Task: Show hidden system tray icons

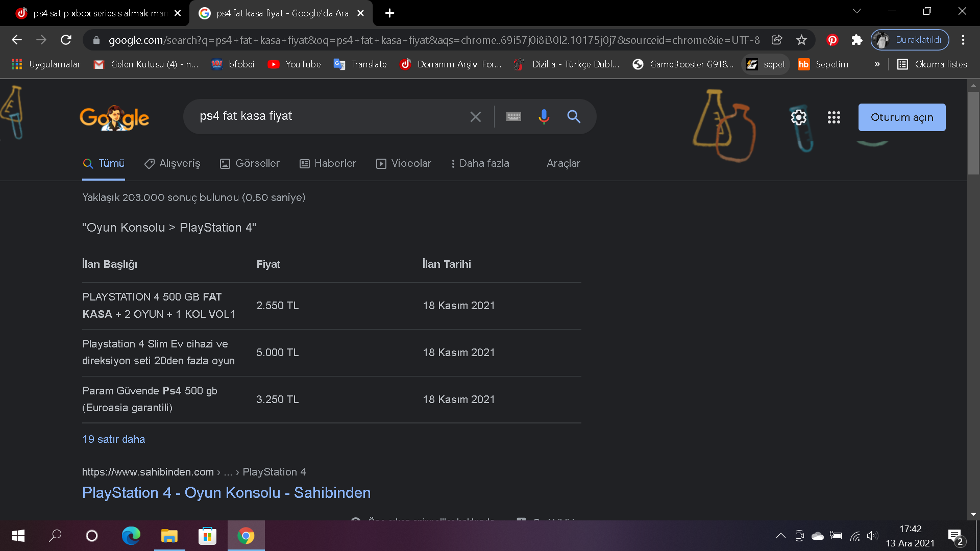Action: [x=780, y=536]
